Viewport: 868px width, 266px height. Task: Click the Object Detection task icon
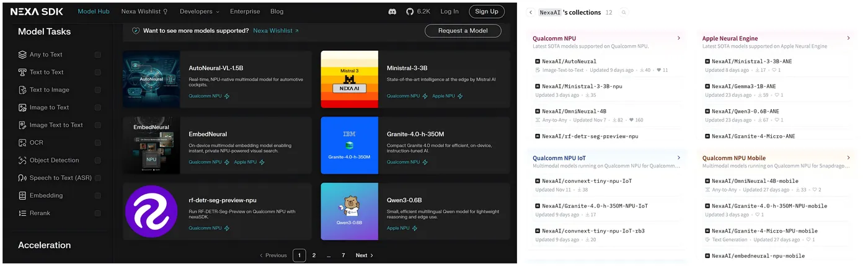pos(22,160)
